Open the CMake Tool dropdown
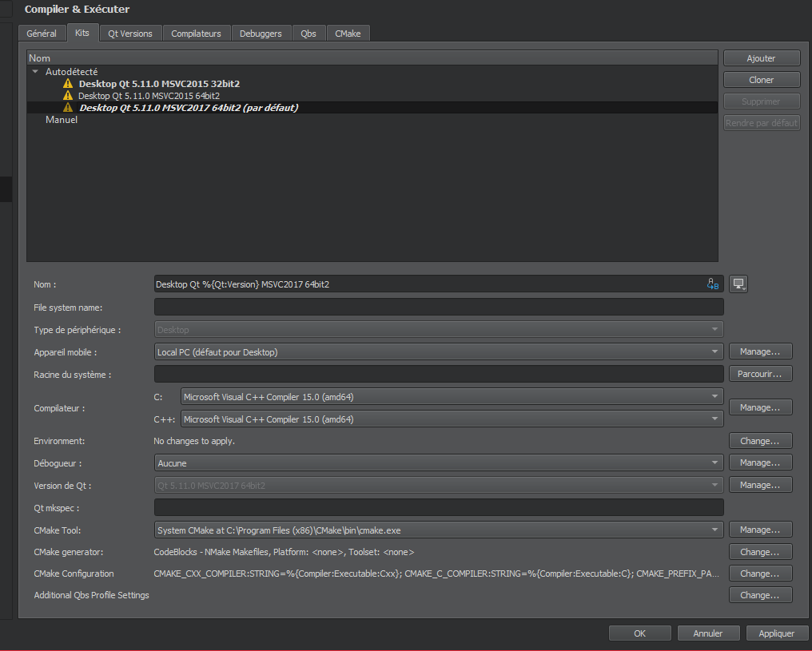 tap(439, 530)
